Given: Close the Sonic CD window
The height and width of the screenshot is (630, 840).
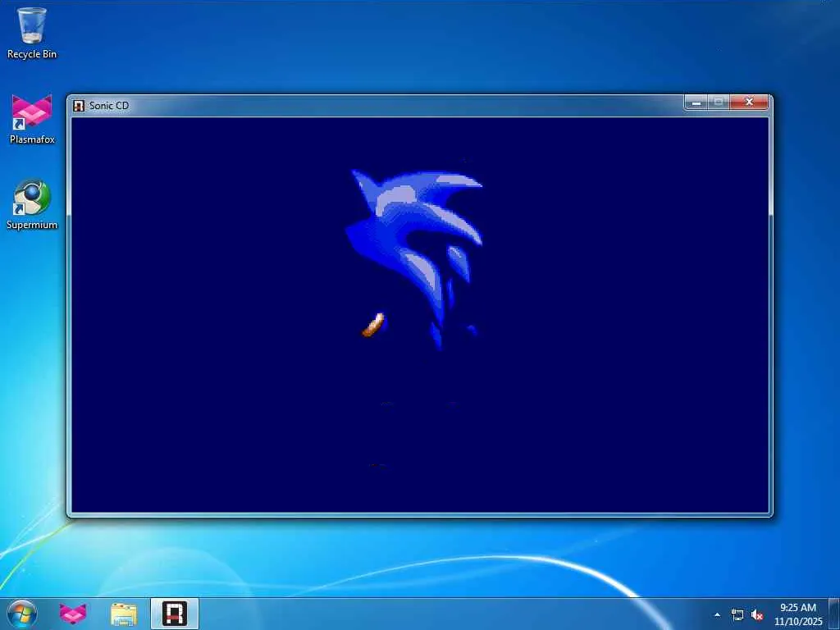Looking at the screenshot, I should tap(750, 103).
